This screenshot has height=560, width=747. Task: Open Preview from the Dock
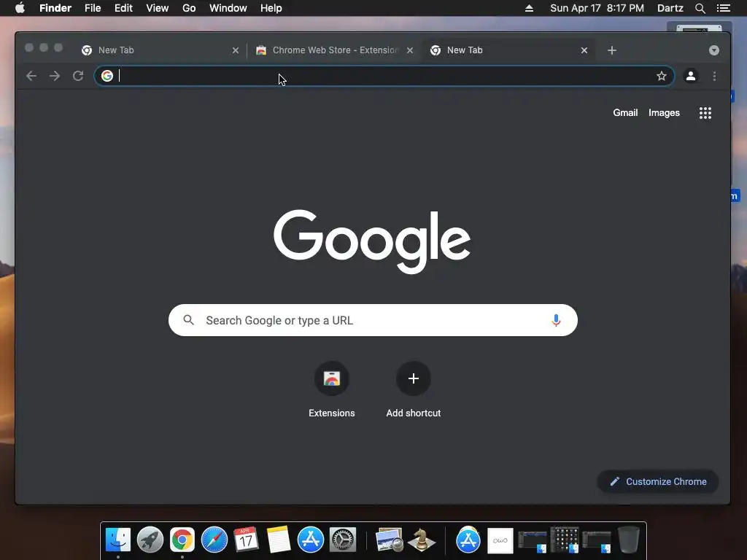[x=390, y=540]
